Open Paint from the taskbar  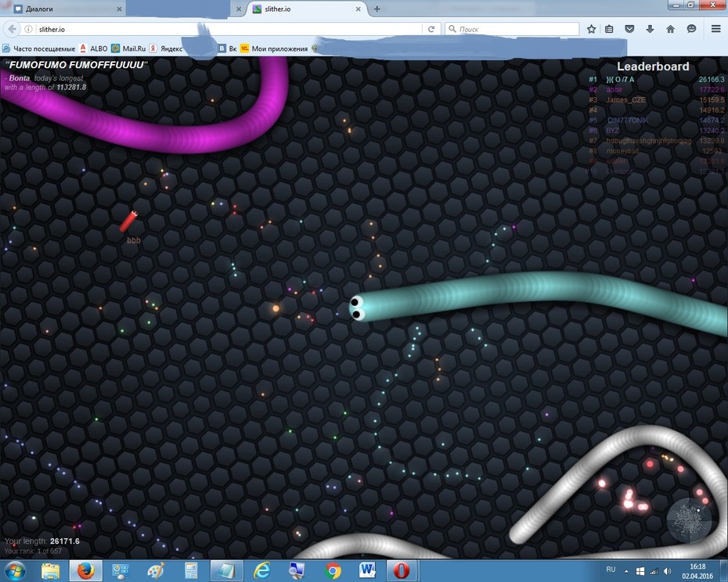pos(156,570)
